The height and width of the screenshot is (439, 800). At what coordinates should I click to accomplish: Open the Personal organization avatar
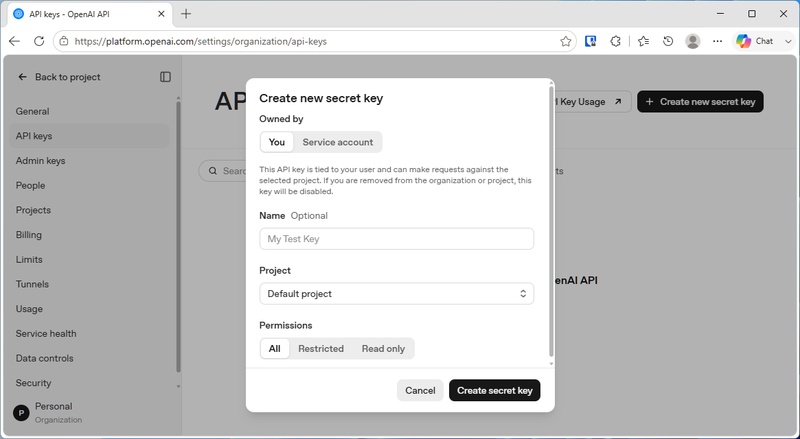click(21, 412)
